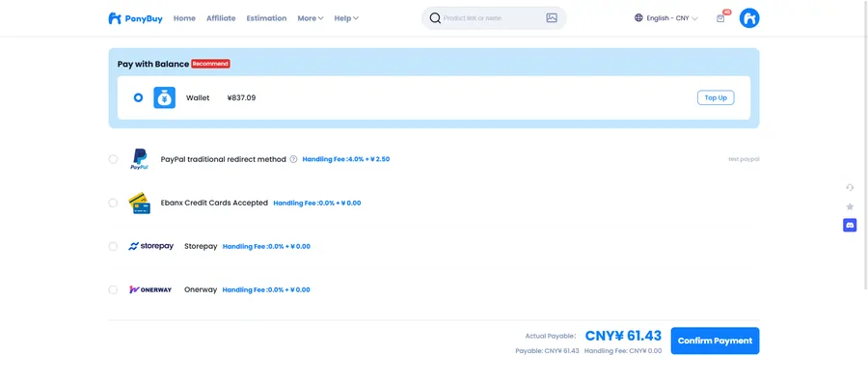
Task: Click Payable: CNY¥ 61.43 summary text
Action: pyautogui.click(x=547, y=351)
